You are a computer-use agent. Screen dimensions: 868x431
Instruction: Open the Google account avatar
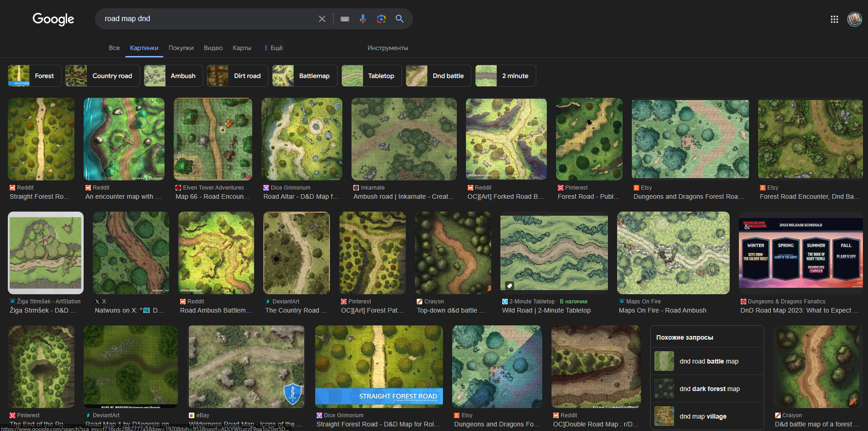[854, 19]
